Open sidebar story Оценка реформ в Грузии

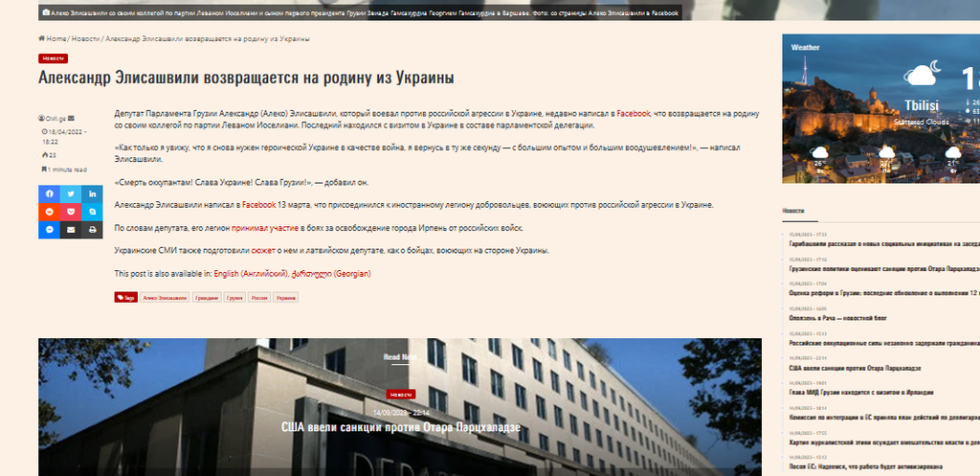pyautogui.click(x=884, y=293)
